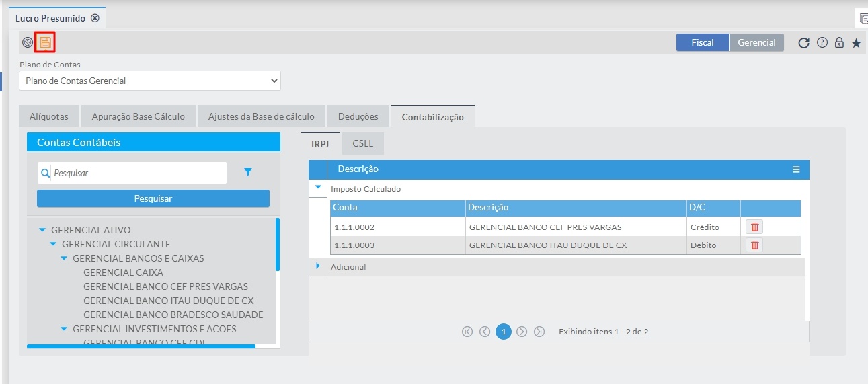Click the search magnifier icon

(x=45, y=173)
